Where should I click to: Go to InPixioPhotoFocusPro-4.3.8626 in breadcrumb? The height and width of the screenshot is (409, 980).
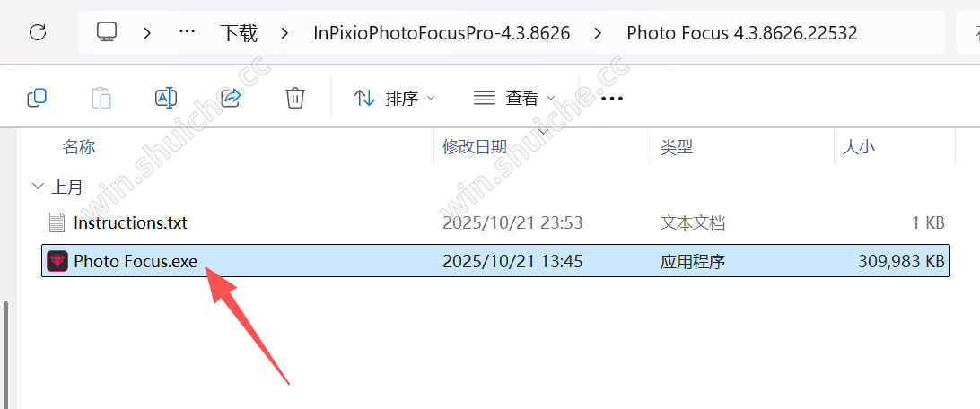pos(442,32)
